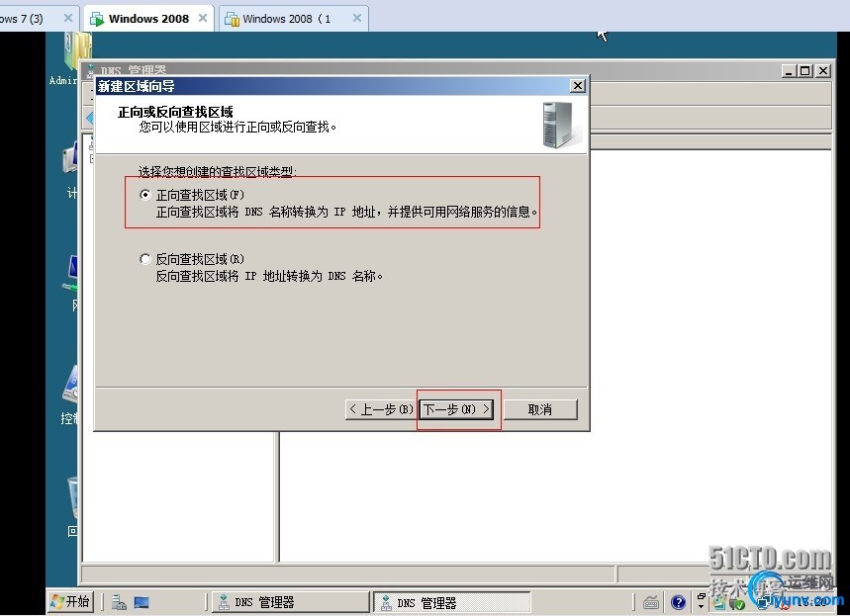Cancel the wizard with 取消
This screenshot has width=850, height=616.
(540, 409)
